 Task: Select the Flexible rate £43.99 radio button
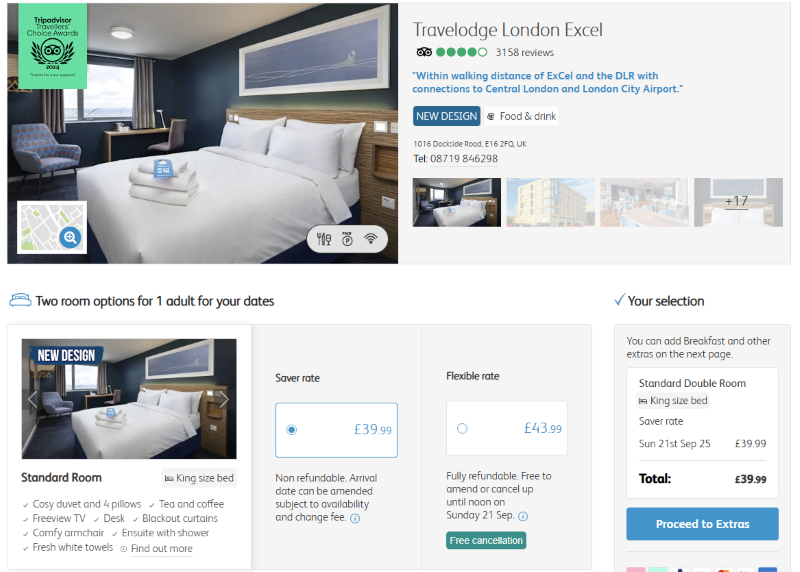[x=462, y=429]
